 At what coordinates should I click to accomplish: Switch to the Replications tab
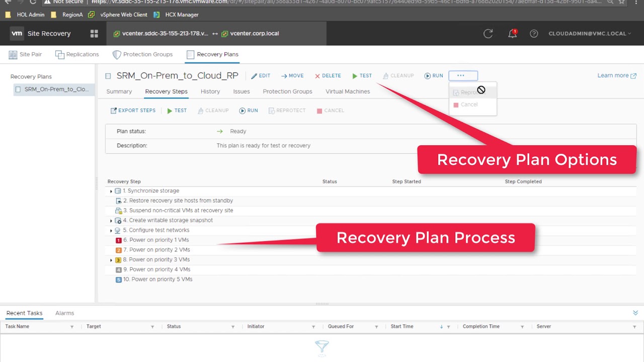(77, 54)
